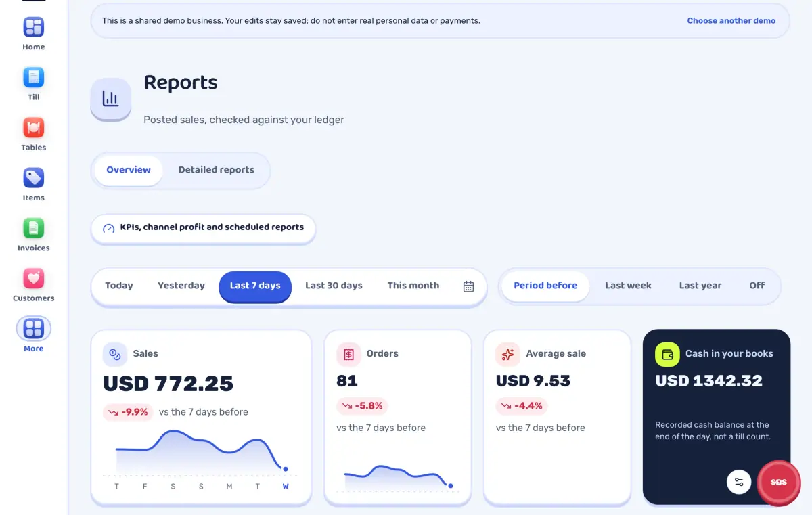The width and height of the screenshot is (812, 515).
Task: Open the Tables section icon
Action: click(x=33, y=127)
